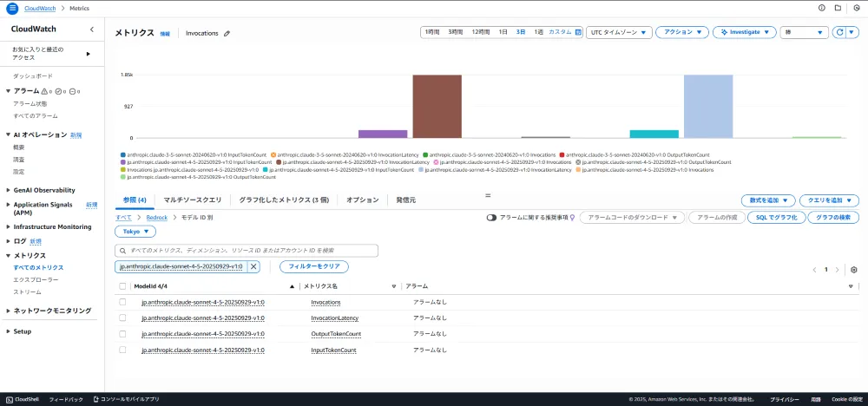Click green claude-3-5-sonnet Invocations legend swatch
Viewport: 868px width, 406px height.
tap(425, 155)
